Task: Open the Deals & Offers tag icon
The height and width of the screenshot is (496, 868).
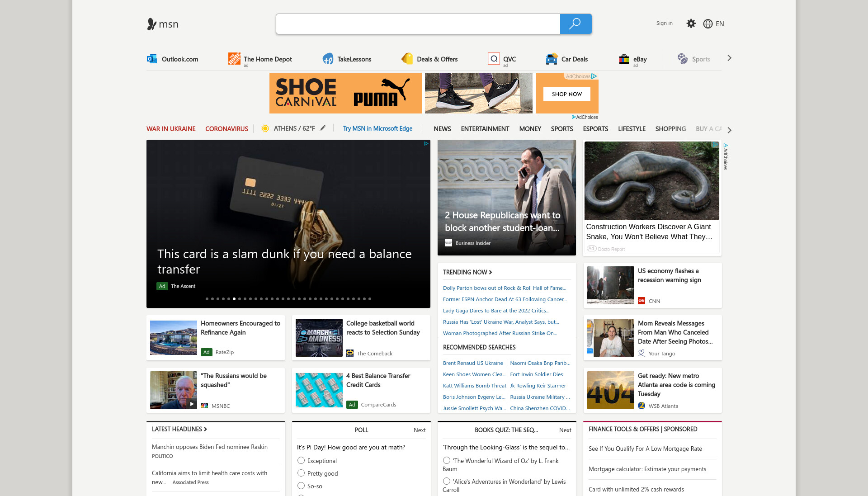Action: (x=407, y=59)
